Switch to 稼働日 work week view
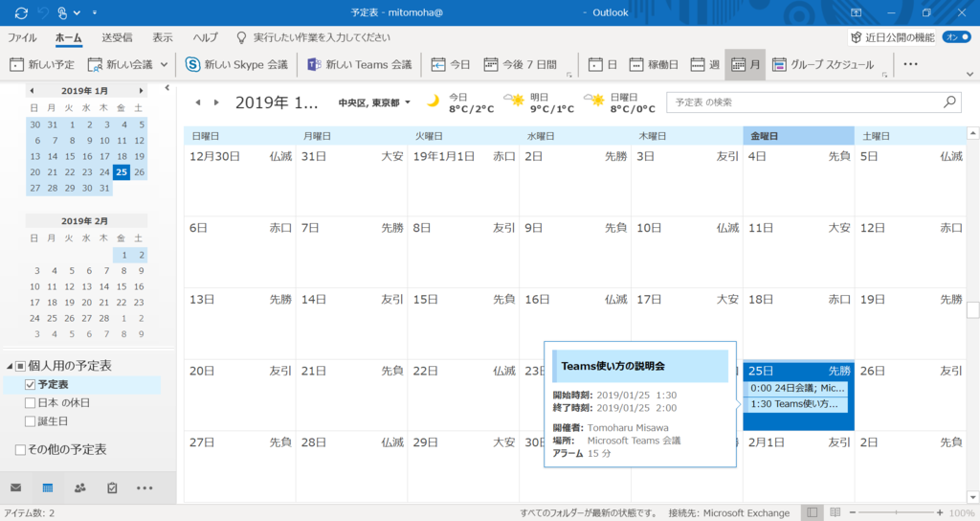 (654, 64)
